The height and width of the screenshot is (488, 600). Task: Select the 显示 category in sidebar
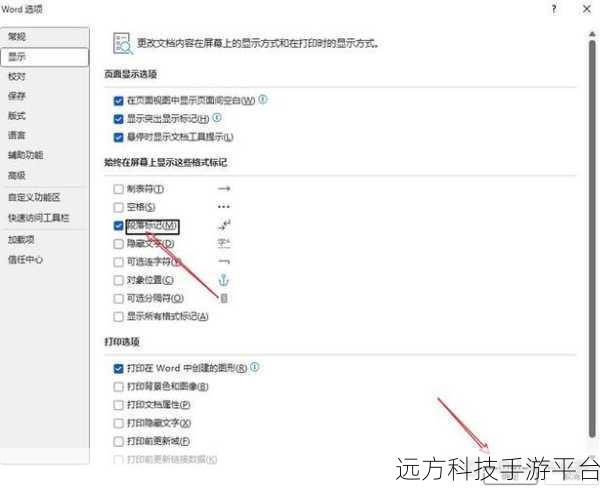[44, 57]
